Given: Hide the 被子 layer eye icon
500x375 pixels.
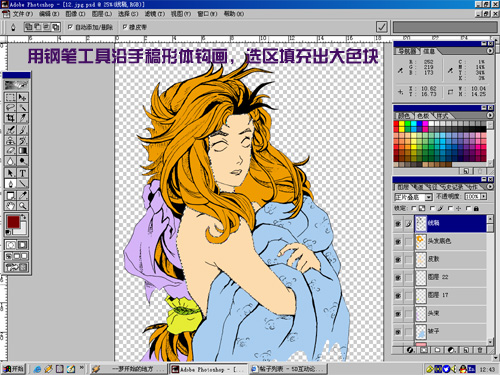Looking at the screenshot, I should (398, 332).
